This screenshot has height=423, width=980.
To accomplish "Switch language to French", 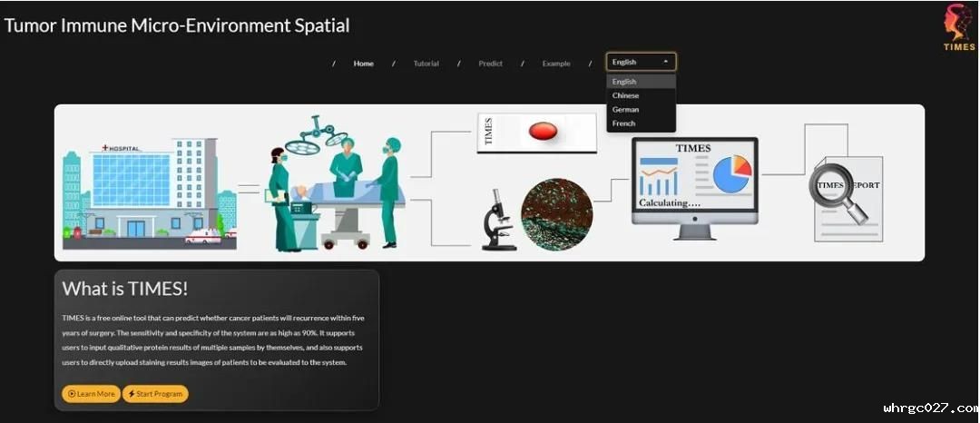I will (641, 123).
